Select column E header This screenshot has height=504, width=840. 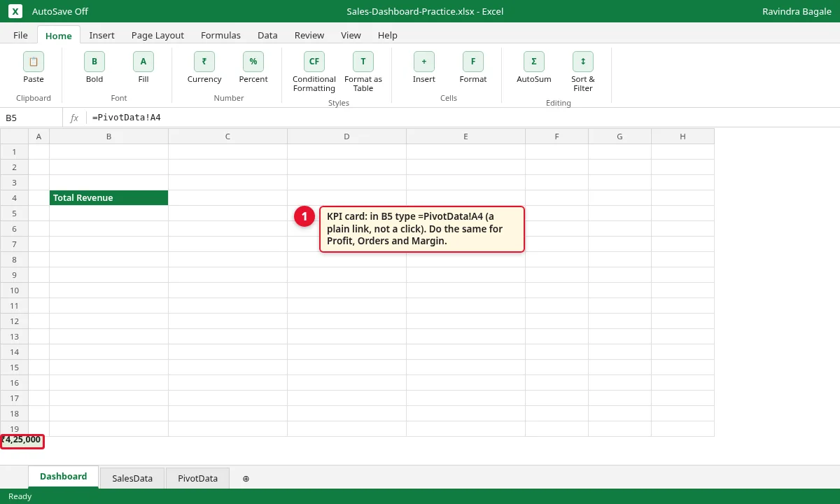pos(466,136)
